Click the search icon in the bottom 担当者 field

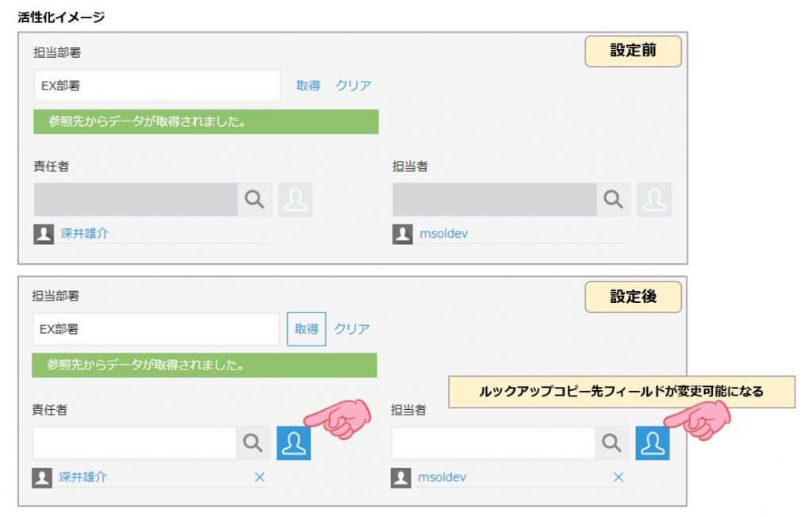611,443
